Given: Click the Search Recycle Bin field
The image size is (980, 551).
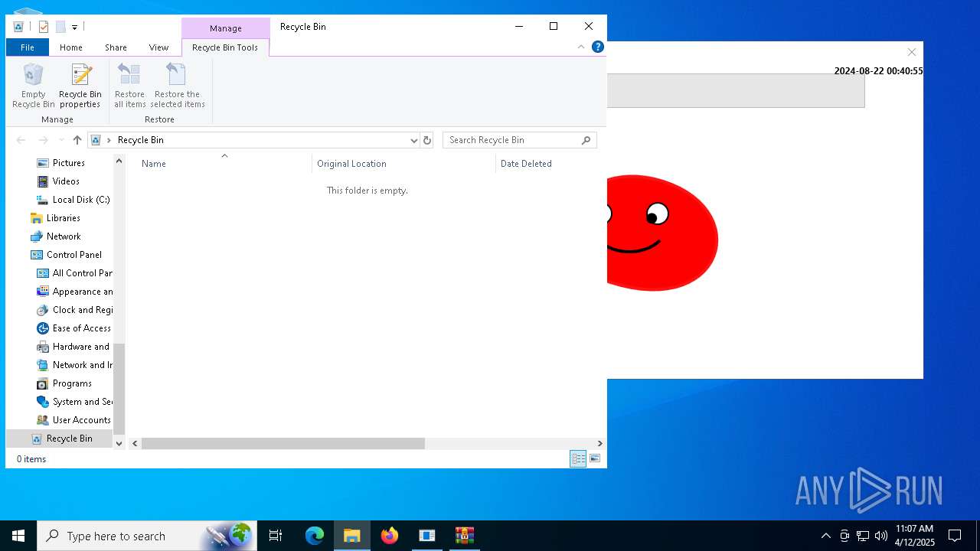Looking at the screenshot, I should click(519, 140).
